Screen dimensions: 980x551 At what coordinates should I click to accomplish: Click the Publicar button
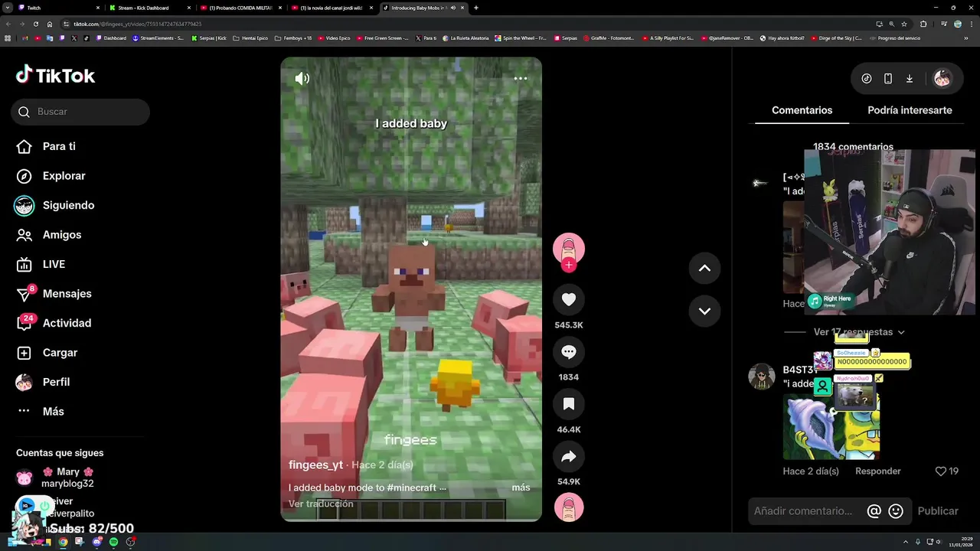point(938,511)
